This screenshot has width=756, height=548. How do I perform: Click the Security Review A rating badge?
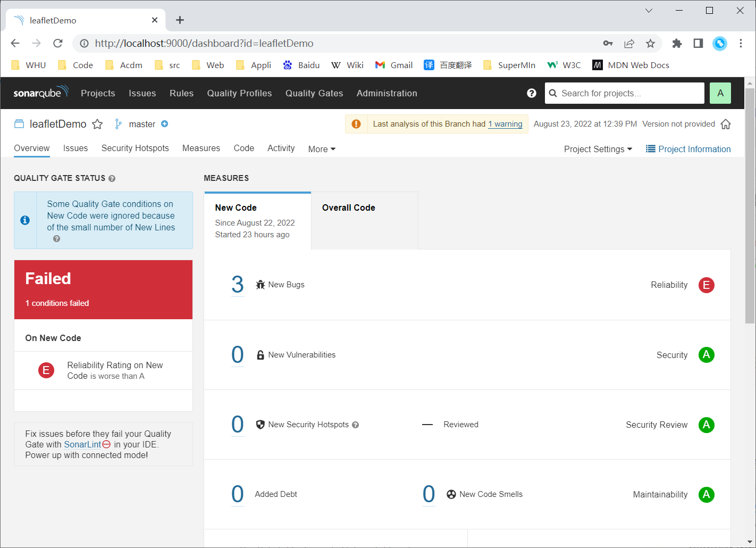pyautogui.click(x=706, y=425)
